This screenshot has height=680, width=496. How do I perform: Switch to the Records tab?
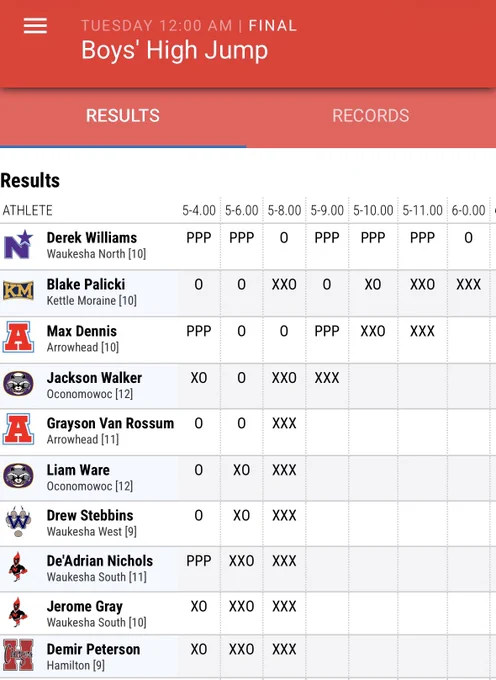(371, 116)
